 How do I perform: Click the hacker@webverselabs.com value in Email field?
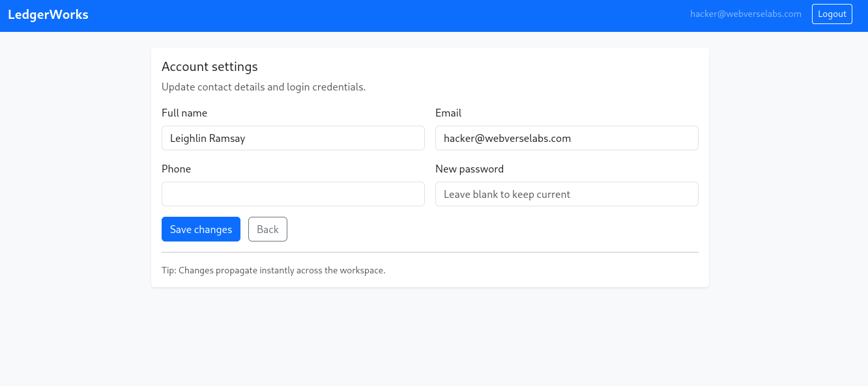507,138
